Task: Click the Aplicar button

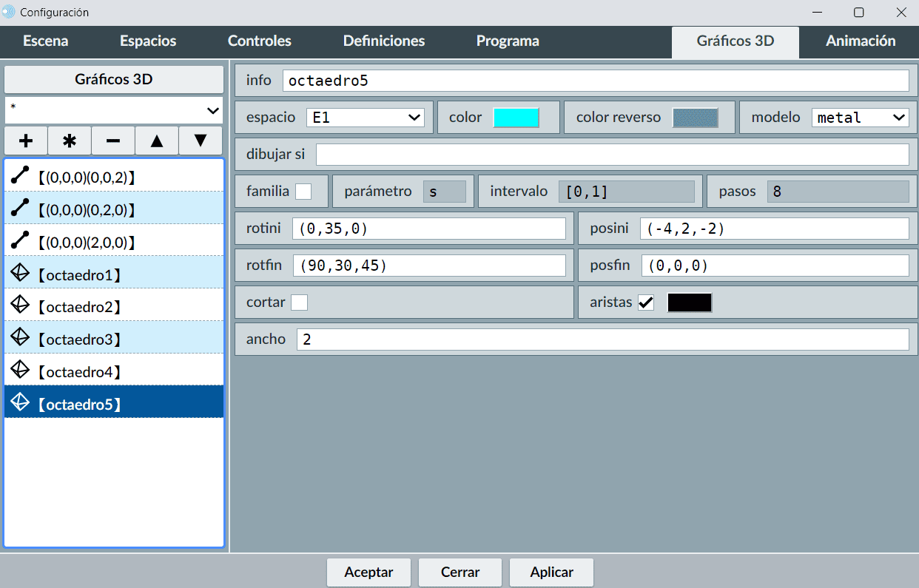Action: point(551,572)
